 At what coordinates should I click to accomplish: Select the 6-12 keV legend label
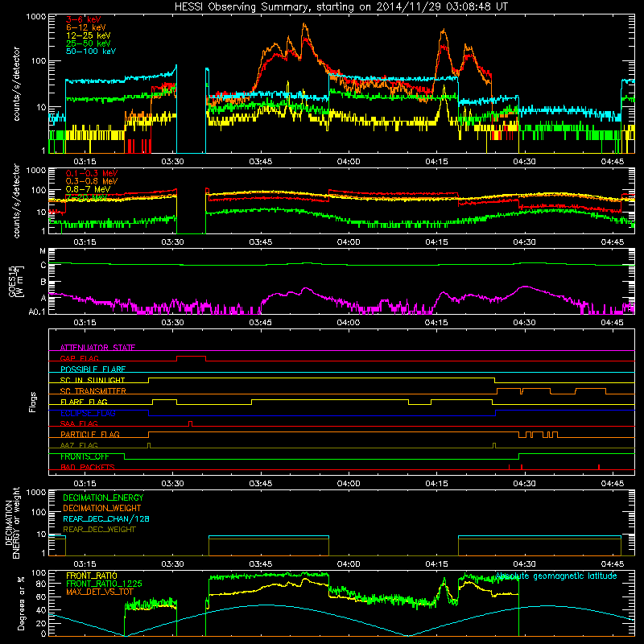(85, 27)
